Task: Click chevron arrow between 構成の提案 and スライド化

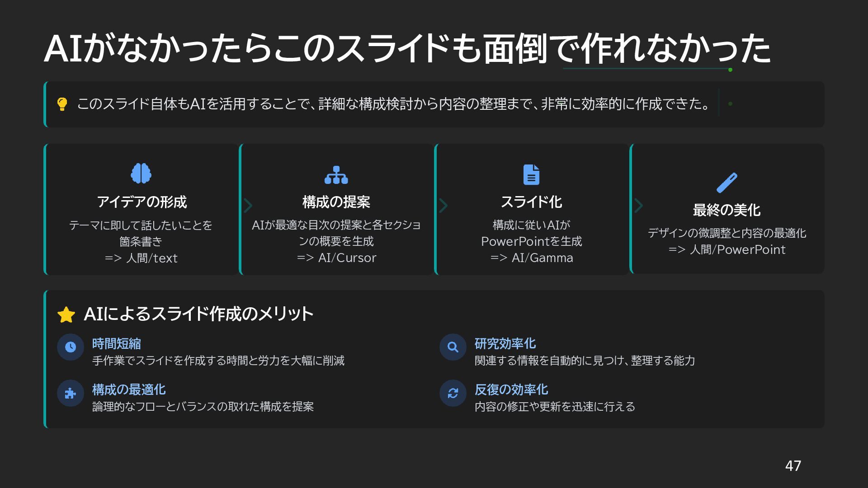Action: [x=443, y=206]
